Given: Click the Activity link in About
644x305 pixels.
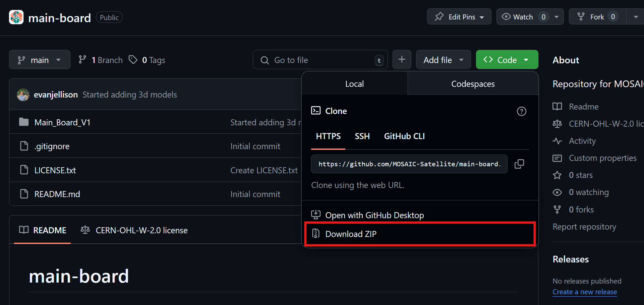Looking at the screenshot, I should [x=582, y=141].
